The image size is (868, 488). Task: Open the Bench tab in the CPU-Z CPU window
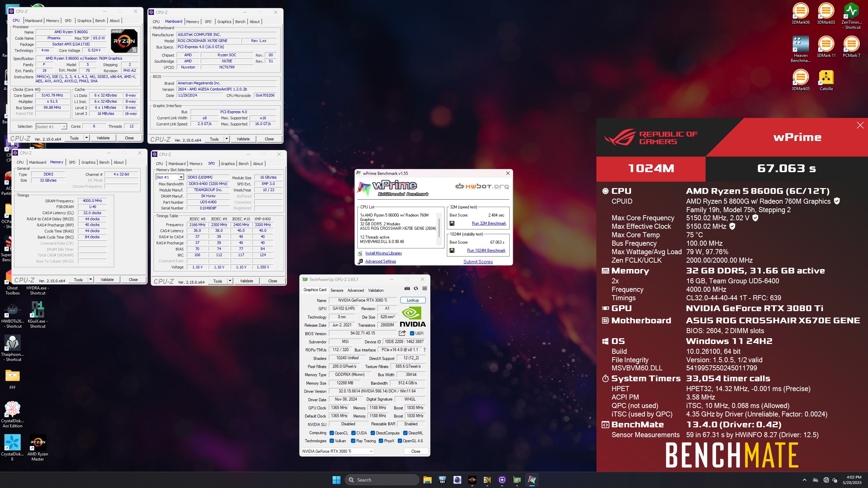pyautogui.click(x=100, y=21)
